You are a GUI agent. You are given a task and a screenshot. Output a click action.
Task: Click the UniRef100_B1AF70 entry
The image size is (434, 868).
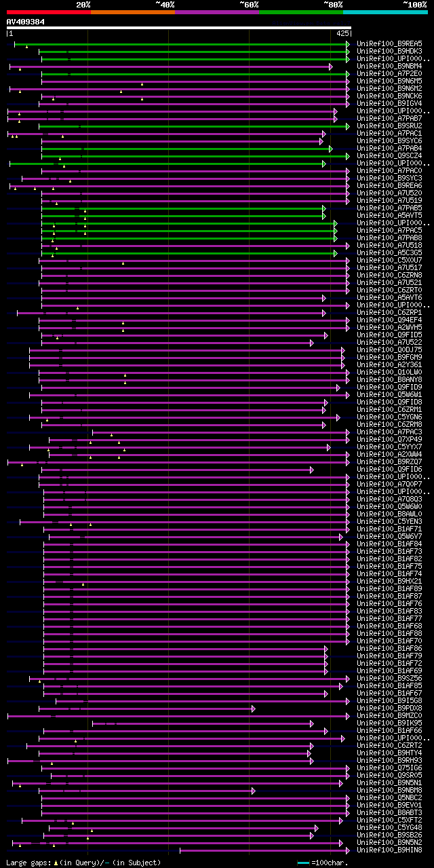point(389,641)
